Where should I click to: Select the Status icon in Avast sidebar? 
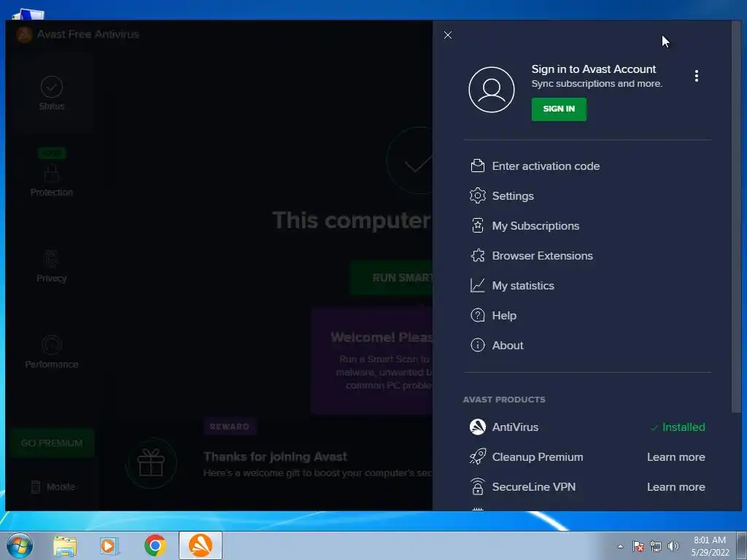(x=52, y=87)
